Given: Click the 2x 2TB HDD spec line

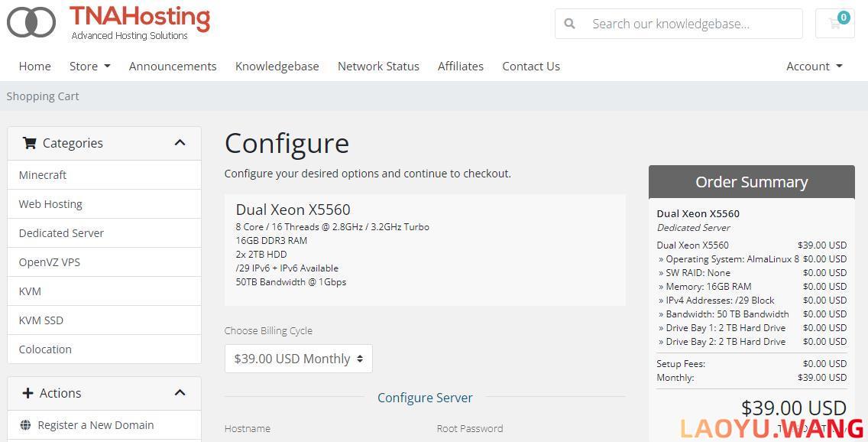Looking at the screenshot, I should pos(261,254).
